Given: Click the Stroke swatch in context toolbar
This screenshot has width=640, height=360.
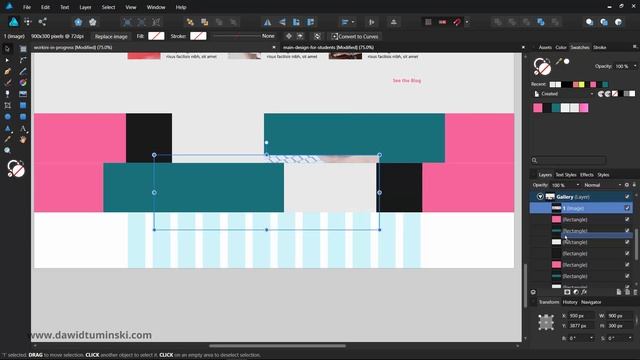Looking at the screenshot, I should [x=198, y=36].
